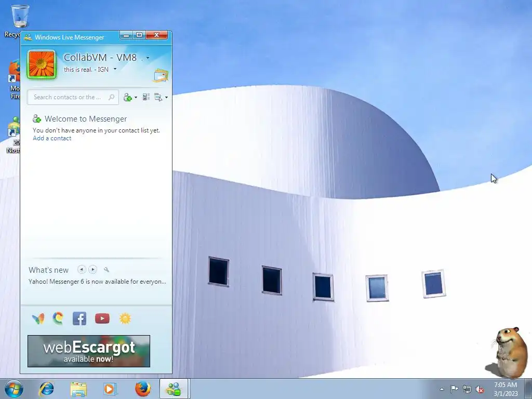Open Windows Explorer from the taskbar
Viewport: 532px width, 399px height.
(x=78, y=389)
